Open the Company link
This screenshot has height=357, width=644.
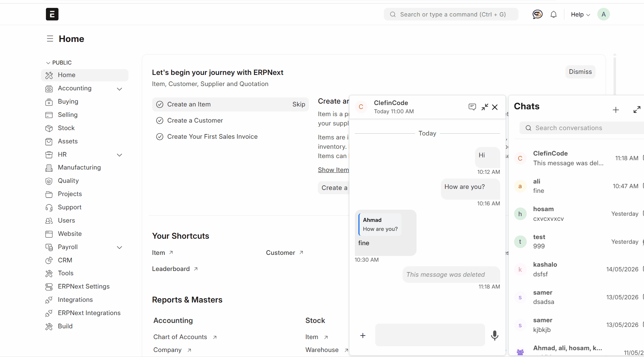pyautogui.click(x=172, y=350)
